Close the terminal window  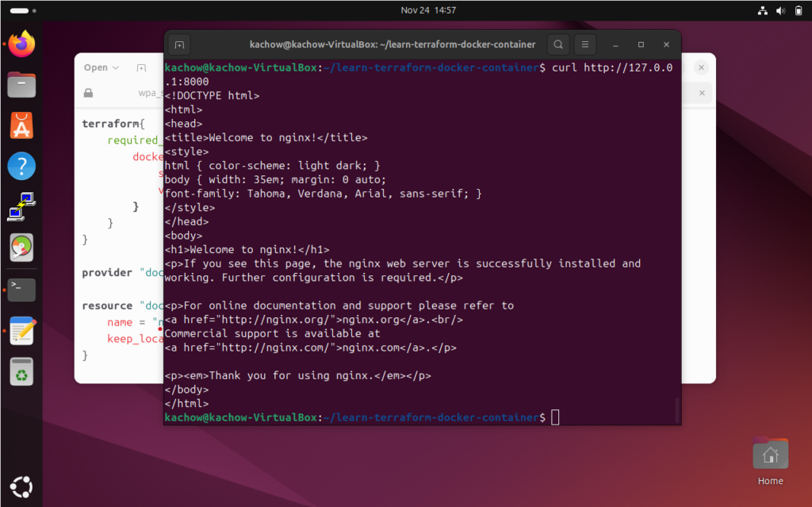pyautogui.click(x=666, y=45)
